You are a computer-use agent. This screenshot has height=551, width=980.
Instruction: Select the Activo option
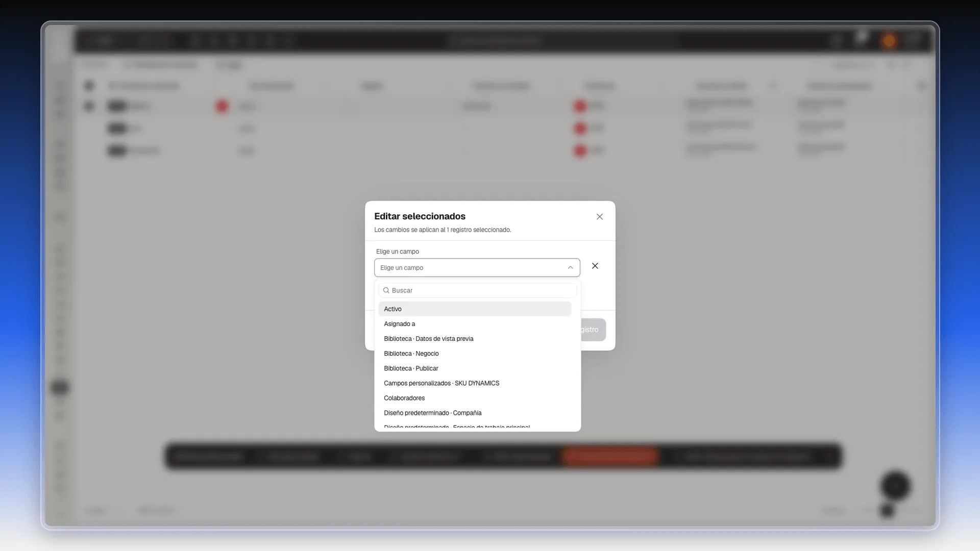coord(475,309)
